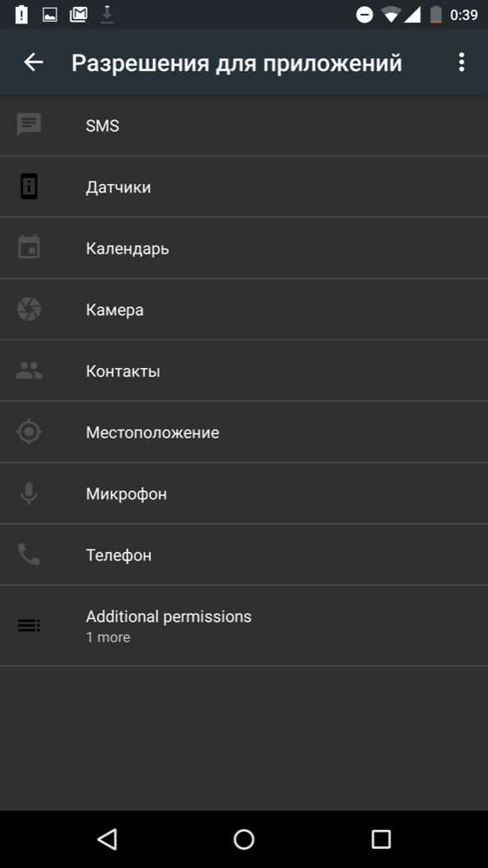Open SMS permission entry
The image size is (488, 868).
[244, 126]
